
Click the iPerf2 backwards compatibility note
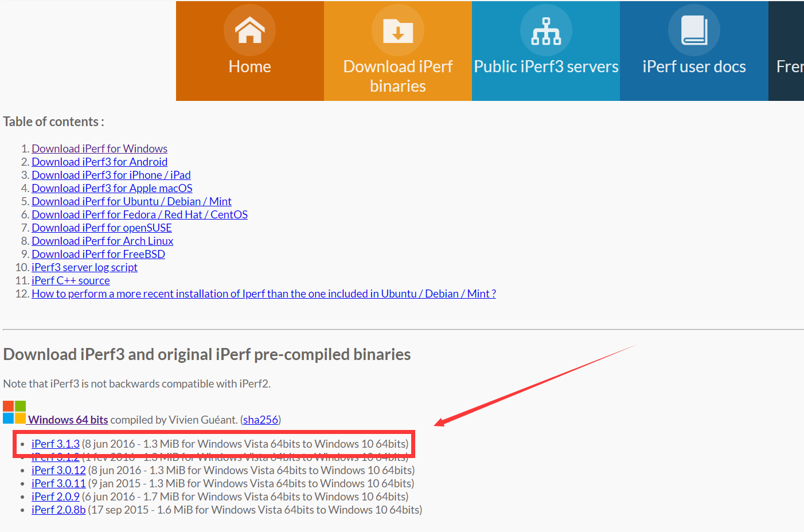[x=136, y=384]
